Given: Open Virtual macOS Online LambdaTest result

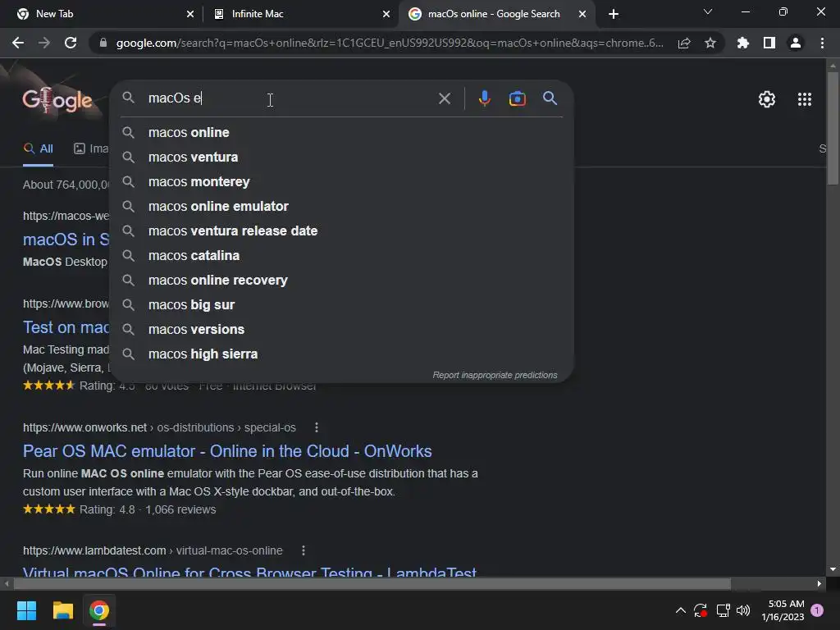Looking at the screenshot, I should coord(249,571).
